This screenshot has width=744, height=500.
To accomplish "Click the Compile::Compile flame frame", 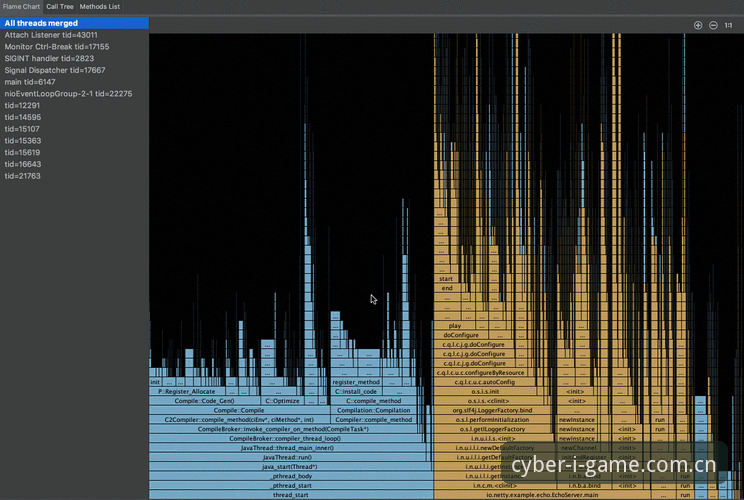I will [239, 410].
